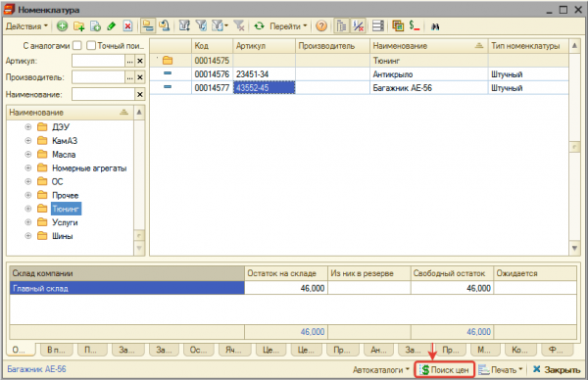
Task: Click the green refresh arrows icon
Action: pyautogui.click(x=259, y=26)
